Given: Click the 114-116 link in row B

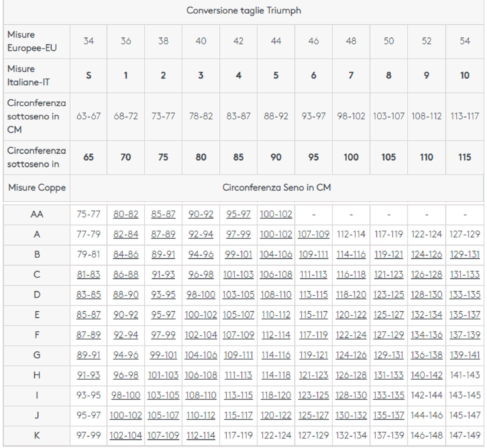Looking at the screenshot, I should click(x=351, y=254).
